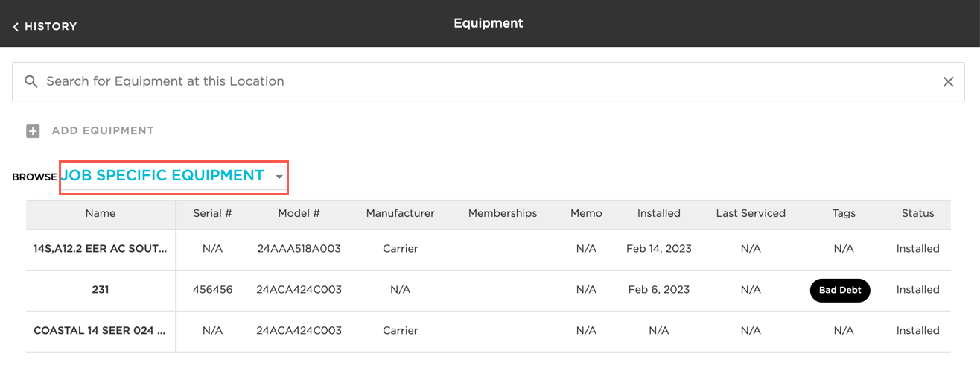980x366 pixels.
Task: Open the Job Specific Equipment dropdown
Action: [162, 176]
